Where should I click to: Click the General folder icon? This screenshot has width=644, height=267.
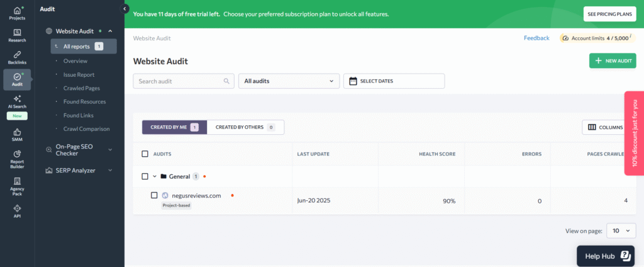[164, 176]
